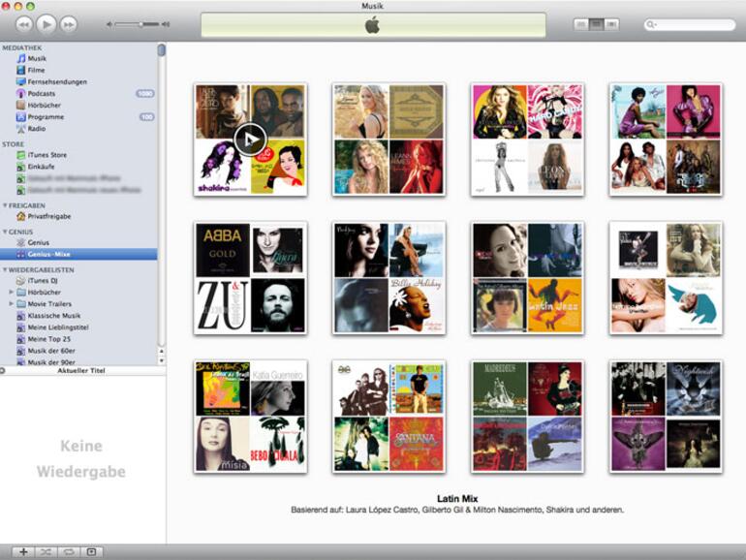Select the Meine Top 25 playlist
This screenshot has width=746, height=560.
[x=48, y=339]
